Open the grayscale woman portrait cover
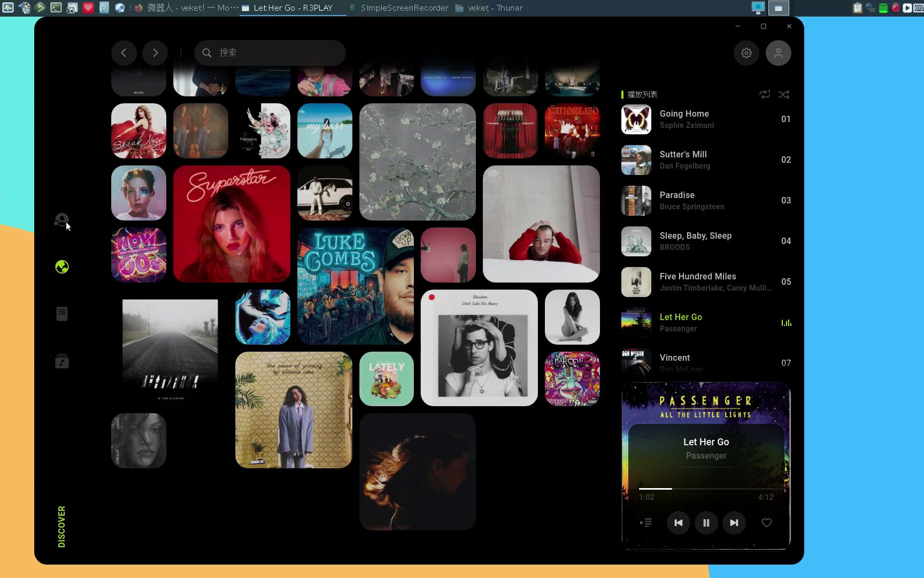924x578 pixels. [138, 441]
